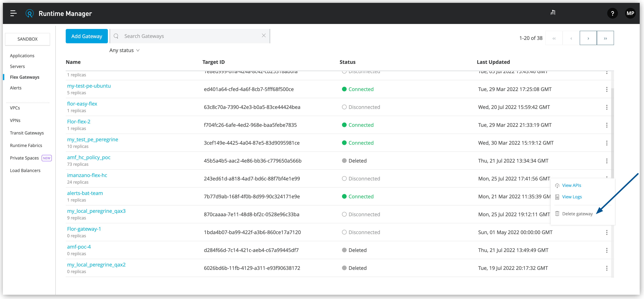Open the MP user profile avatar
Viewport: 644px width, 299px height.
coord(630,13)
